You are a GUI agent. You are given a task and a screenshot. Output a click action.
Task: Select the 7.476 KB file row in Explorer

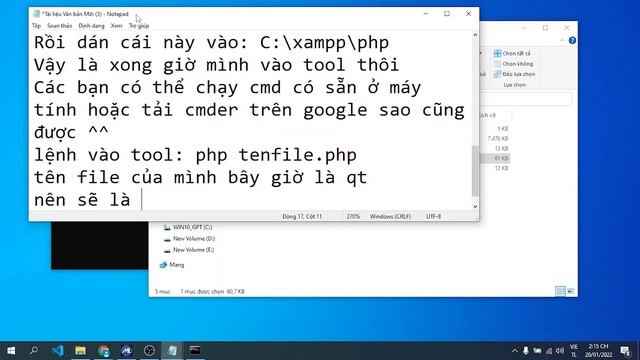click(495, 139)
